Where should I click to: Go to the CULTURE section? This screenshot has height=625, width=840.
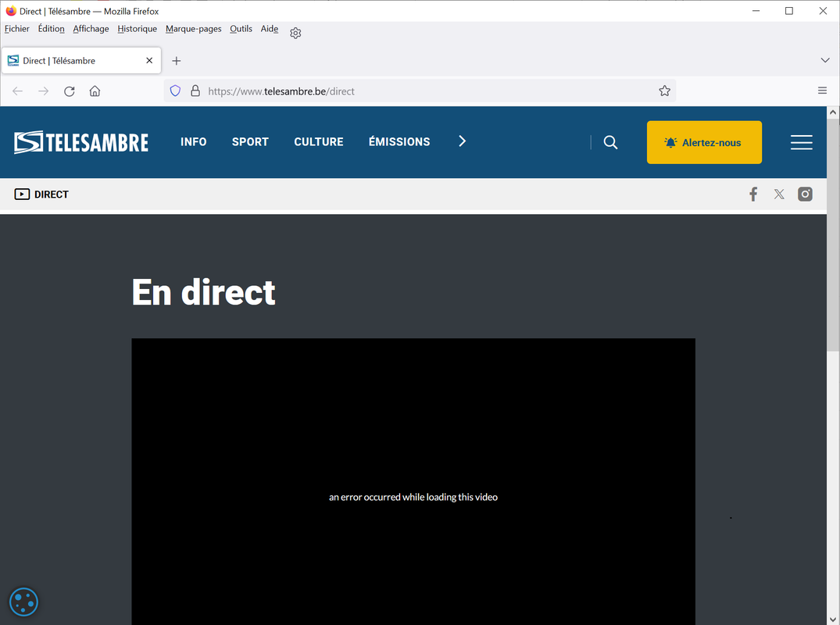tap(319, 142)
